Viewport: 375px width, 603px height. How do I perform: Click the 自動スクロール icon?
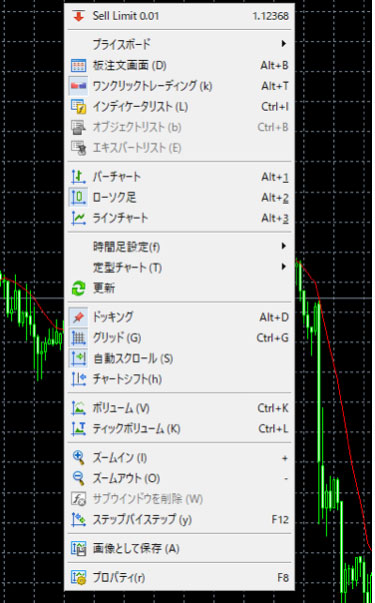[78, 358]
